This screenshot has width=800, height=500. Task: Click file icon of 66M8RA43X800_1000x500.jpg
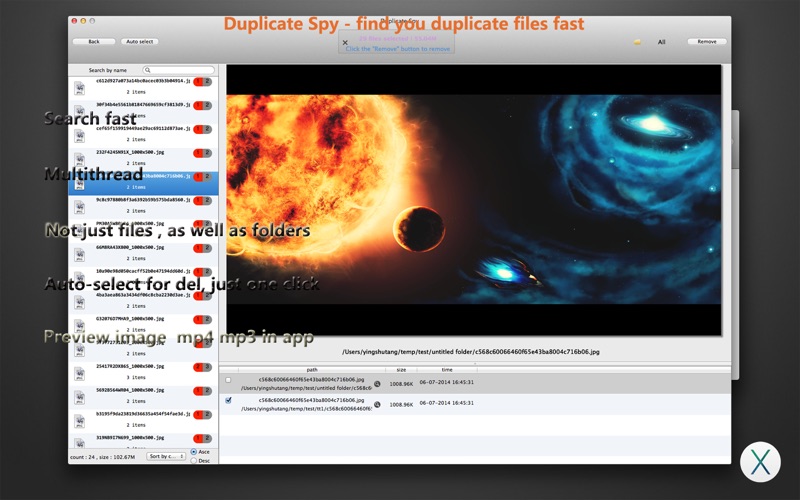(80, 255)
